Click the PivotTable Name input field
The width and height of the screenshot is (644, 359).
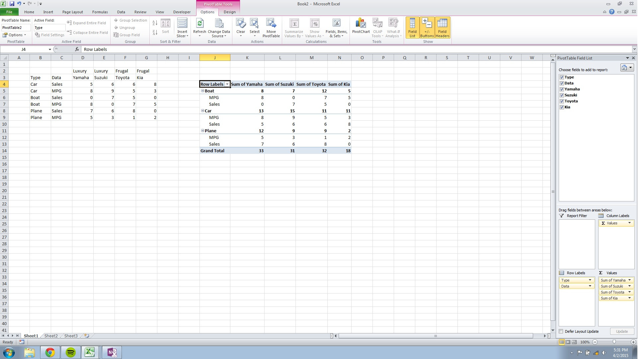point(16,28)
